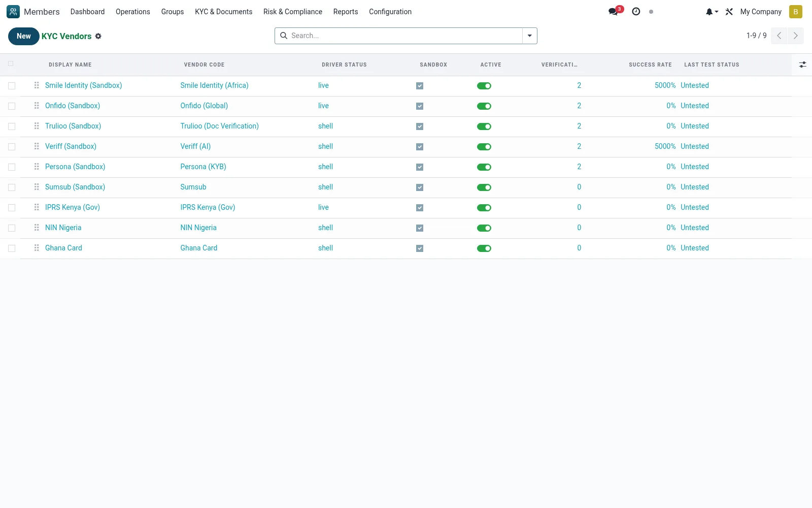The height and width of the screenshot is (508, 812).
Task: Grab the drag handle for Onfido (Sandbox)
Action: click(x=37, y=106)
